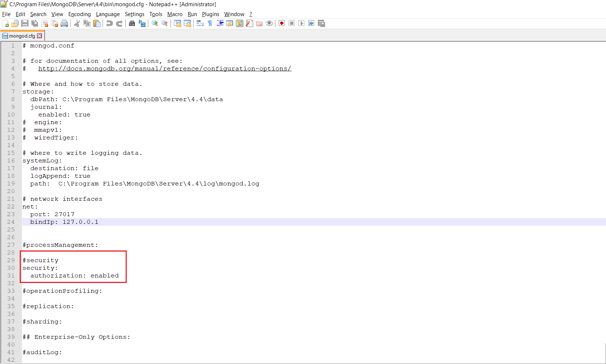Click the Copy toolbar icon
The width and height of the screenshot is (606, 364).
pos(87,23)
